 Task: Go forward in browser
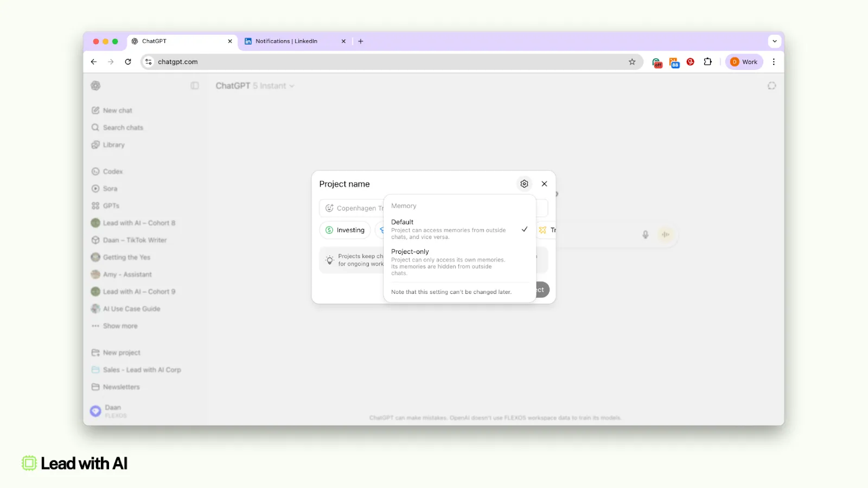coord(111,62)
